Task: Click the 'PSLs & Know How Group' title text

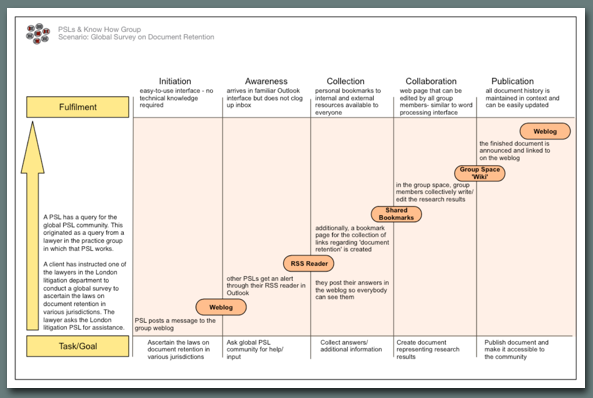Action: 99,29
